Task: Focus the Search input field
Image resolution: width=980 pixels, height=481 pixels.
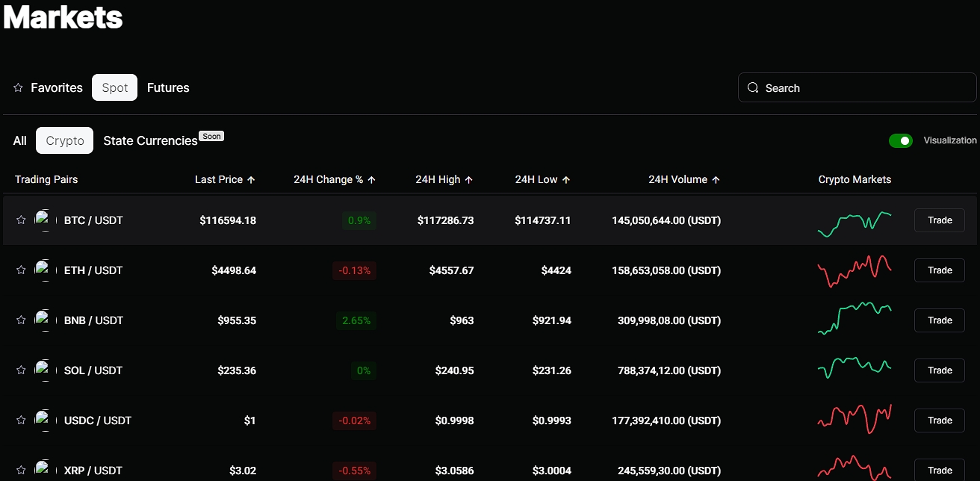Action: pyautogui.click(x=857, y=87)
